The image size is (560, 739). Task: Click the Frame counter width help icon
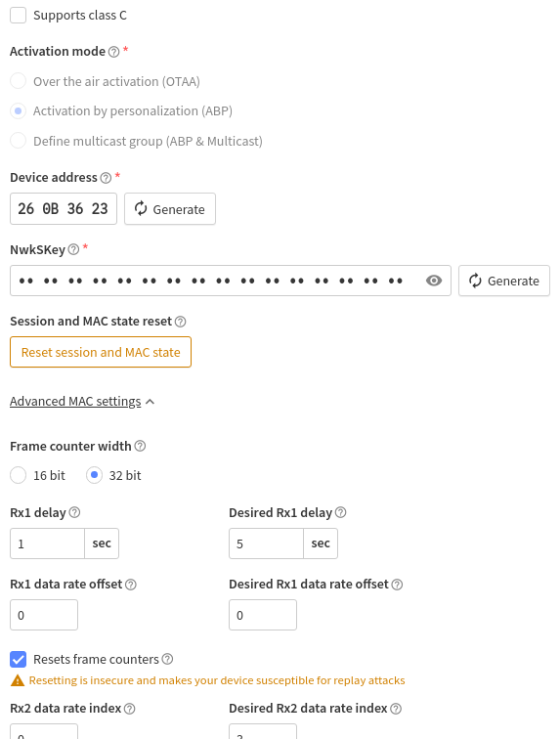click(x=140, y=446)
